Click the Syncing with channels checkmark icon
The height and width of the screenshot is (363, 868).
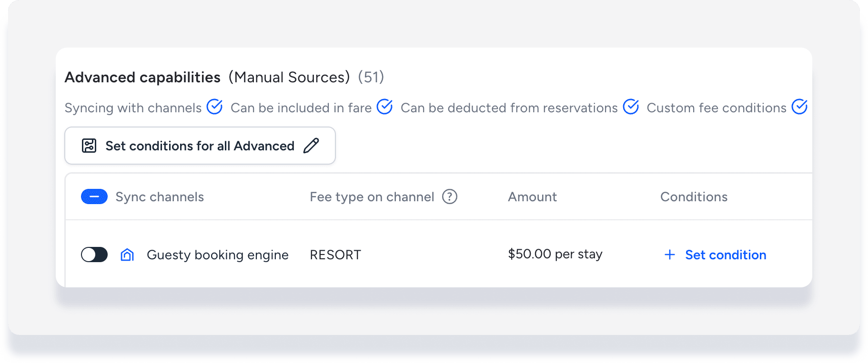(x=214, y=107)
